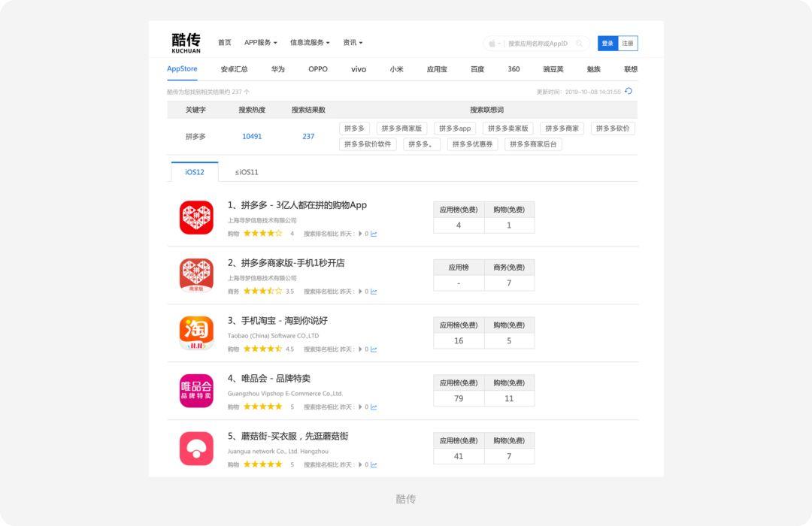Click the 拼多多商家后台 suggestion tag
Screen dimensions: 812x526
click(533, 144)
